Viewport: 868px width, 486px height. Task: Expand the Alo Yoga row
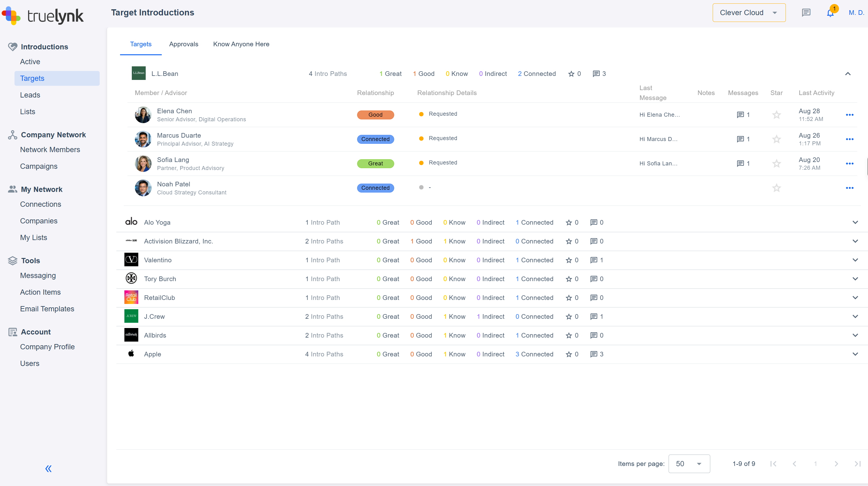(x=855, y=222)
